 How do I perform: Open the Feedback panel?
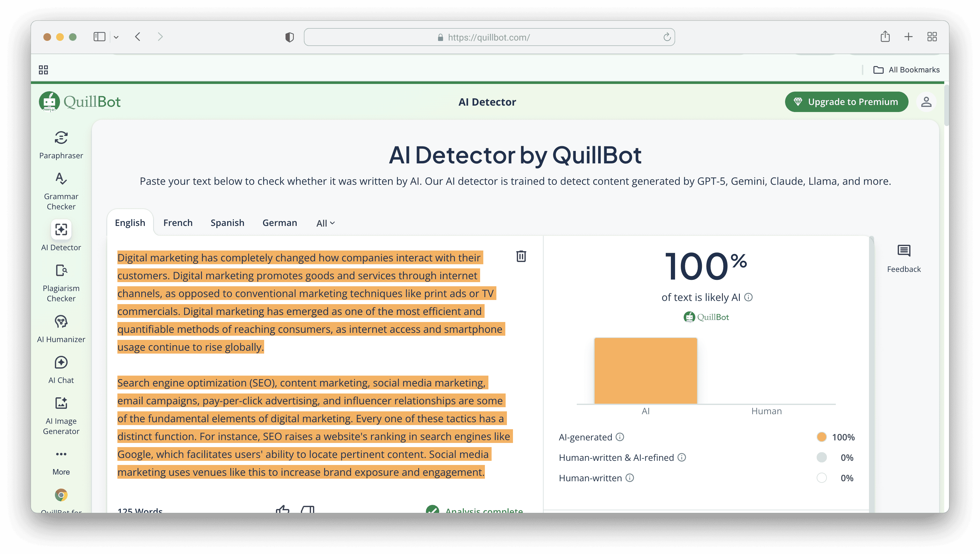[x=903, y=258]
